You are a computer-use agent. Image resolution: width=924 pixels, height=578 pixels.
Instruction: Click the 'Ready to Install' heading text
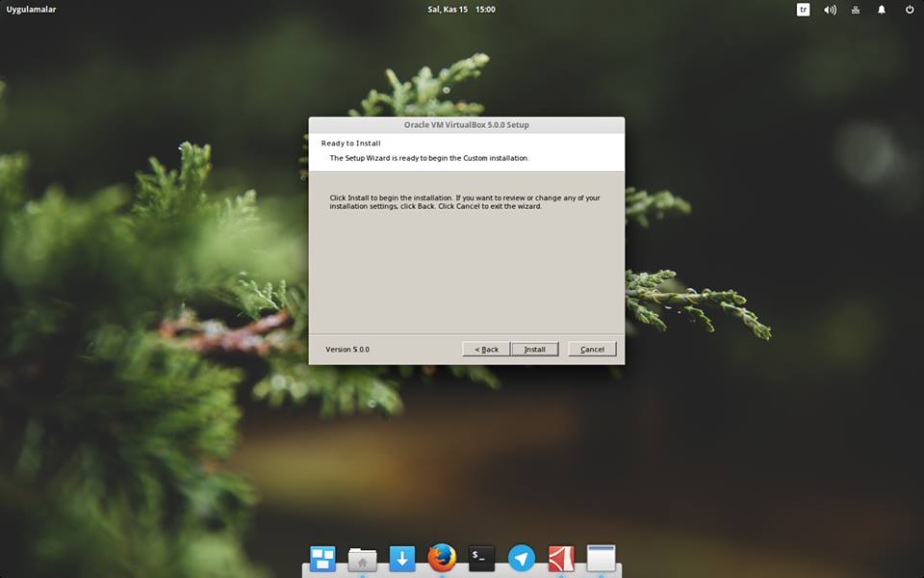[x=350, y=144]
